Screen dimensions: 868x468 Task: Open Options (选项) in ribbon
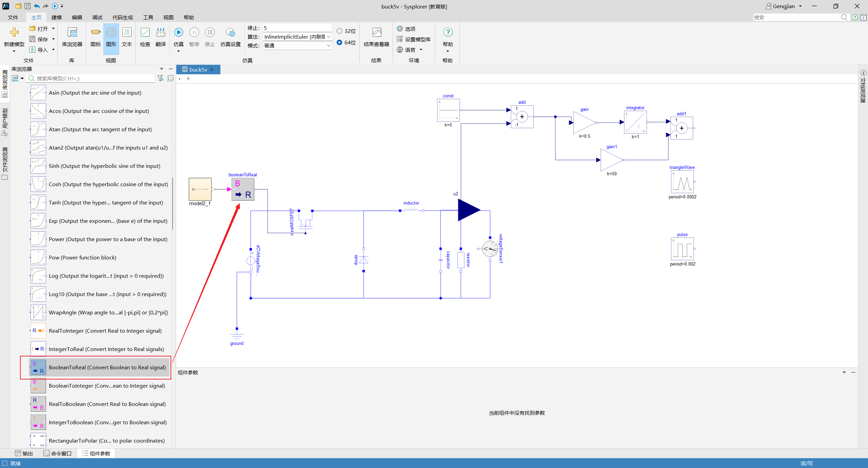[406, 29]
